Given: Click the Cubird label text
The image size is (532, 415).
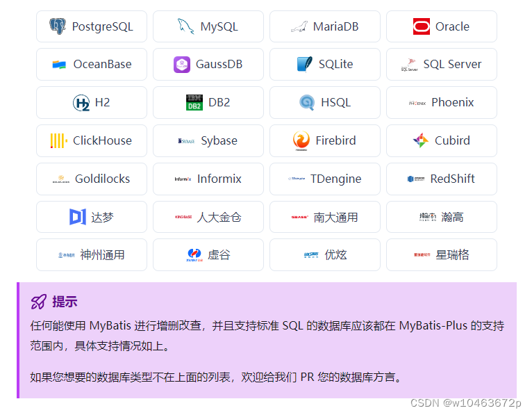Looking at the screenshot, I should (453, 140).
